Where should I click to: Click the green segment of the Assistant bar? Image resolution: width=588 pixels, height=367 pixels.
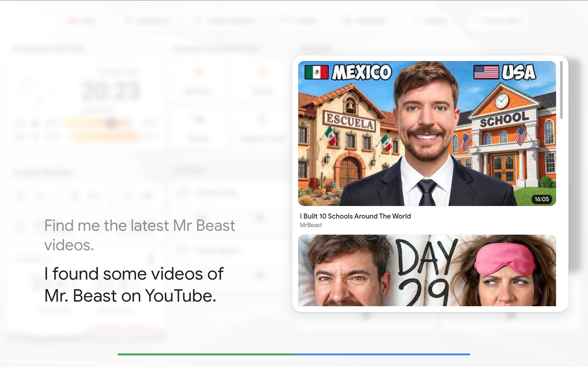206,354
